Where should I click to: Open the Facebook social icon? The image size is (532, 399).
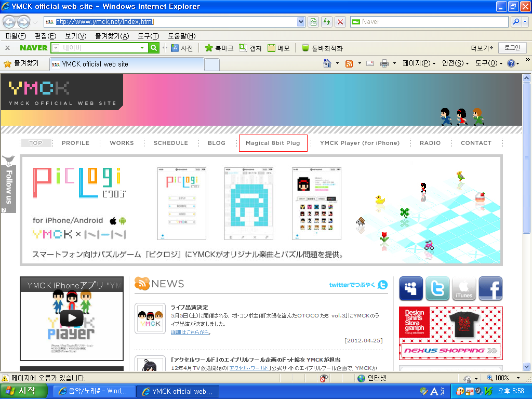490,289
